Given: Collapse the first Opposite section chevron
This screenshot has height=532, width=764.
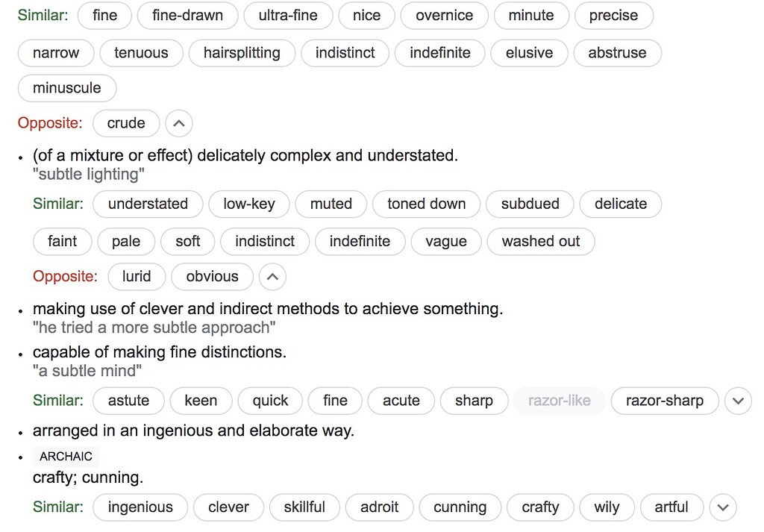Looking at the screenshot, I should coord(178,123).
